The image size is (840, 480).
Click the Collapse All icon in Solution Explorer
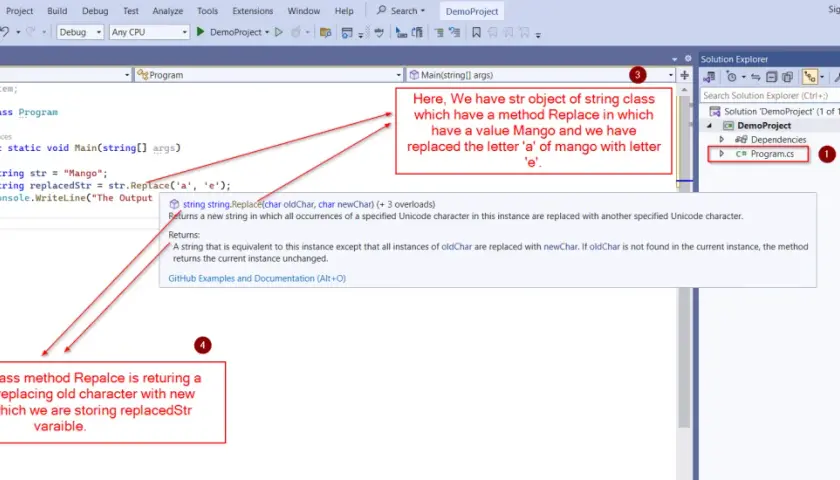pyautogui.click(x=771, y=77)
